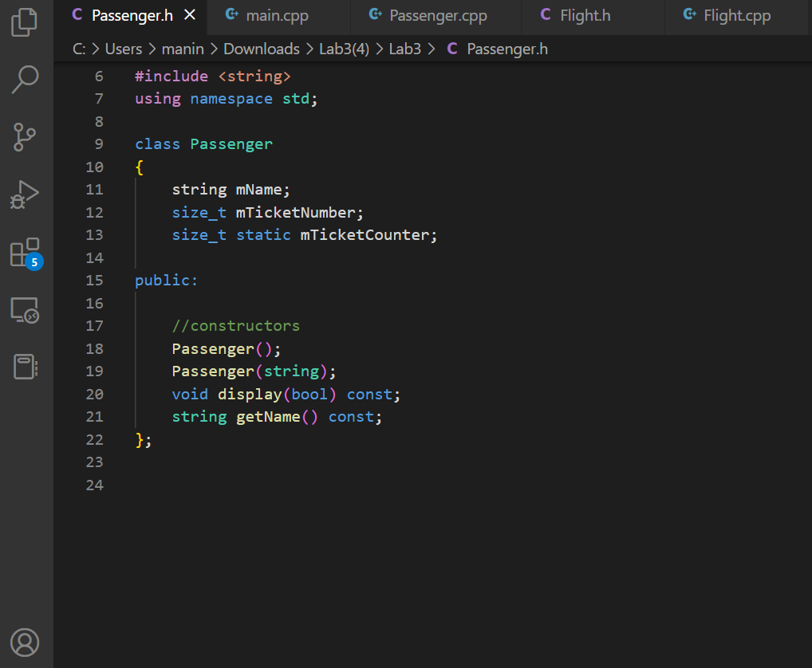Open the Explorer view in the activity bar
This screenshot has height=668, width=812.
[x=25, y=24]
